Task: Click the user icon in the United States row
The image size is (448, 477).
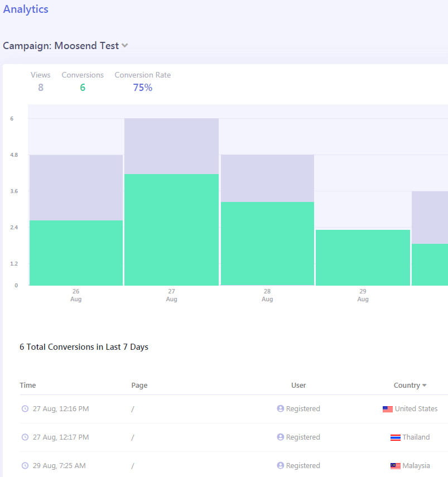Action: click(281, 409)
